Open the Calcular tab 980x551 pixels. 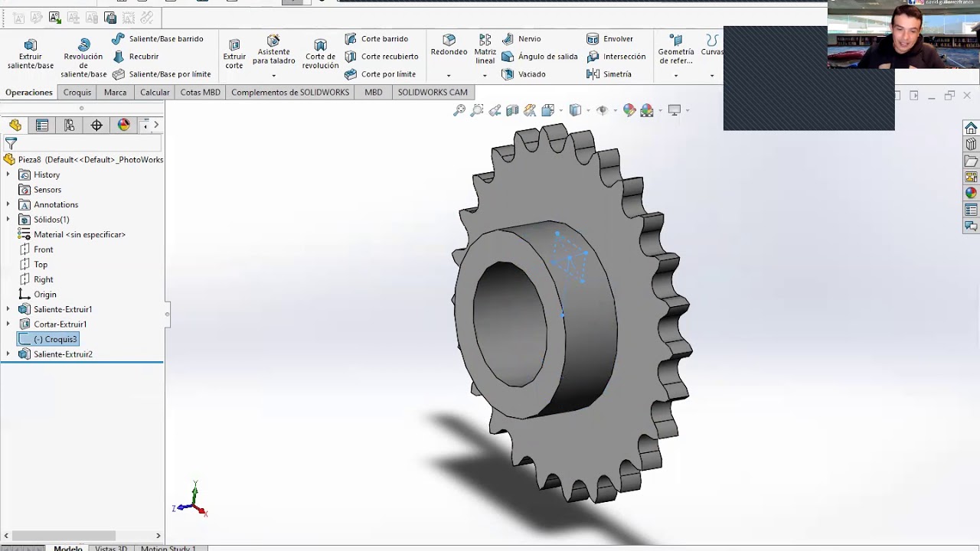coord(155,93)
